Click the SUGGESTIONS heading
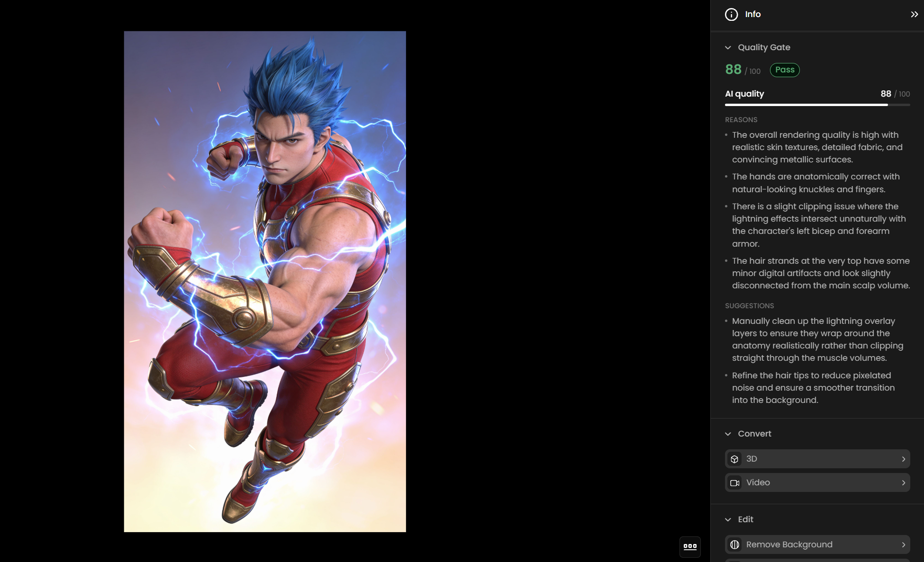 (749, 306)
